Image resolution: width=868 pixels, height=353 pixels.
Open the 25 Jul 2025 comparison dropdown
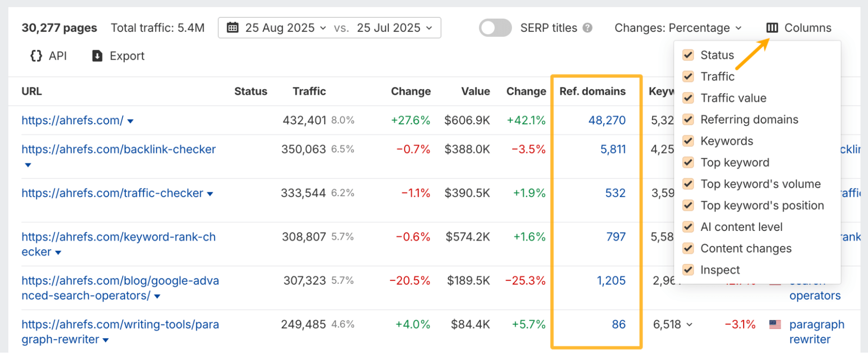tap(394, 28)
